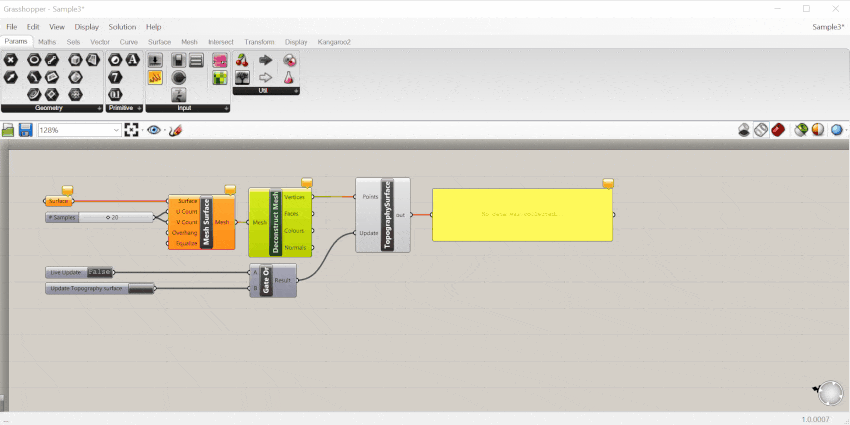Open the Sample3* document switcher
This screenshot has width=850, height=425.
point(828,27)
